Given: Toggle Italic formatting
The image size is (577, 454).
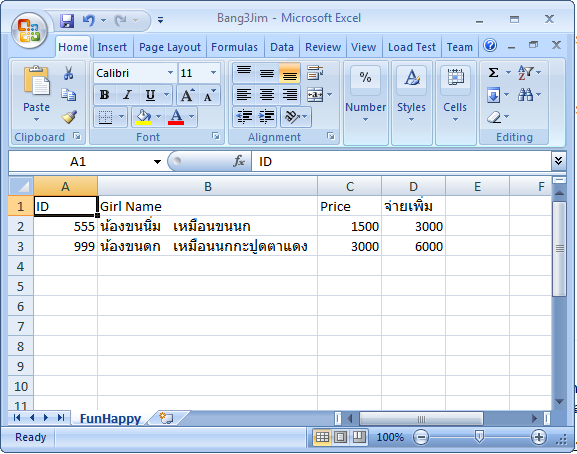Looking at the screenshot, I should [x=127, y=95].
